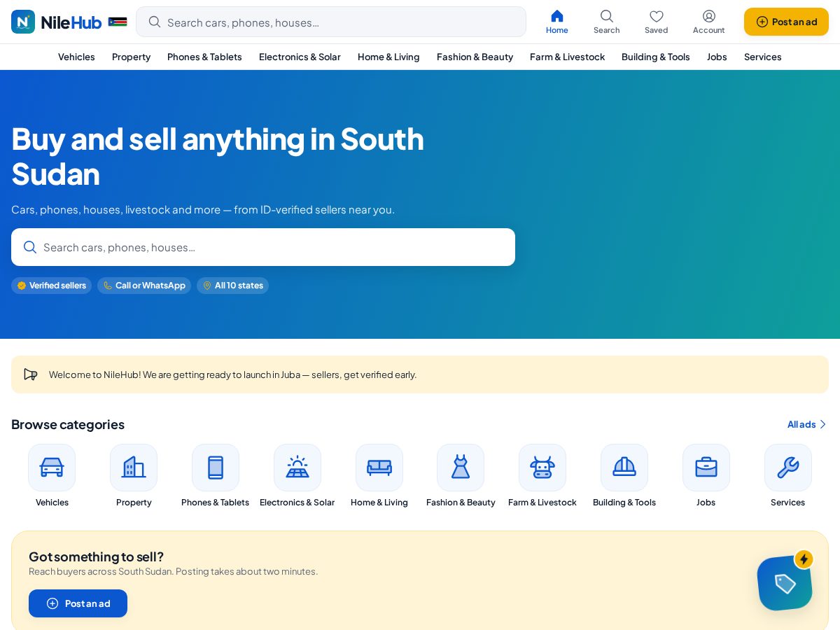Open Phones & Tablets in menu bar
The width and height of the screenshot is (840, 630).
click(204, 57)
